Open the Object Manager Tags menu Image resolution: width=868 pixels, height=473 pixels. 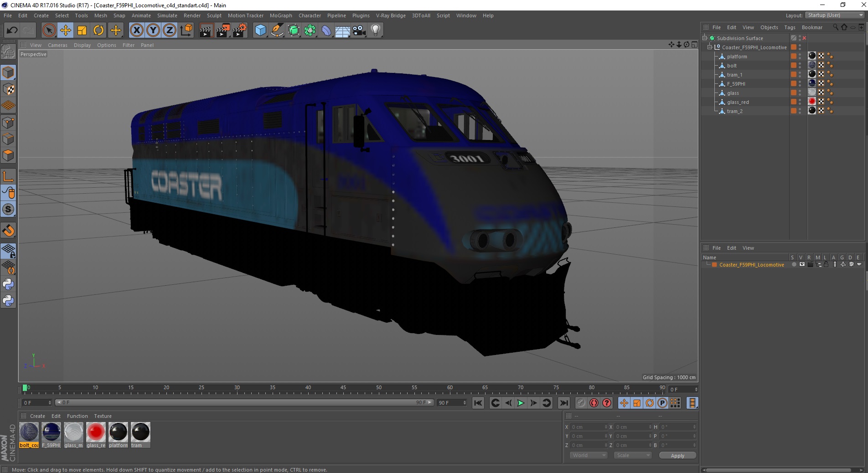point(790,27)
